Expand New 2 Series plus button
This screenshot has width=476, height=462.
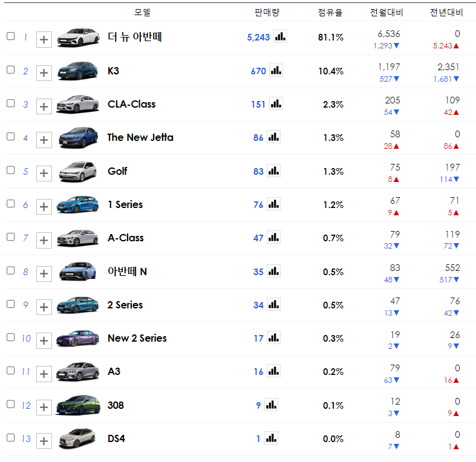[x=44, y=340]
